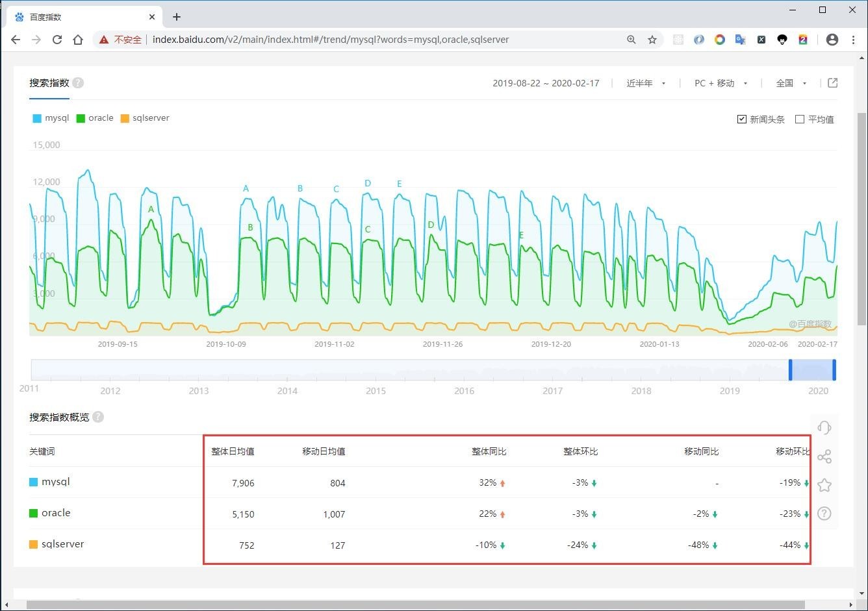The height and width of the screenshot is (611, 868).
Task: Click the mysql daily average 7,906
Action: [x=243, y=483]
